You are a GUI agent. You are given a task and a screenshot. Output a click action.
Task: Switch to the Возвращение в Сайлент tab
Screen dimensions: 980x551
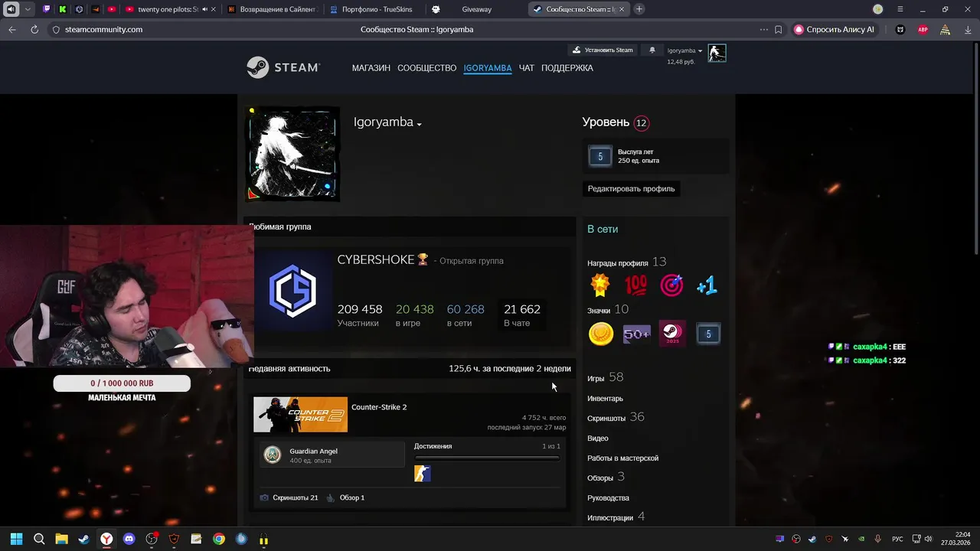pyautogui.click(x=273, y=9)
